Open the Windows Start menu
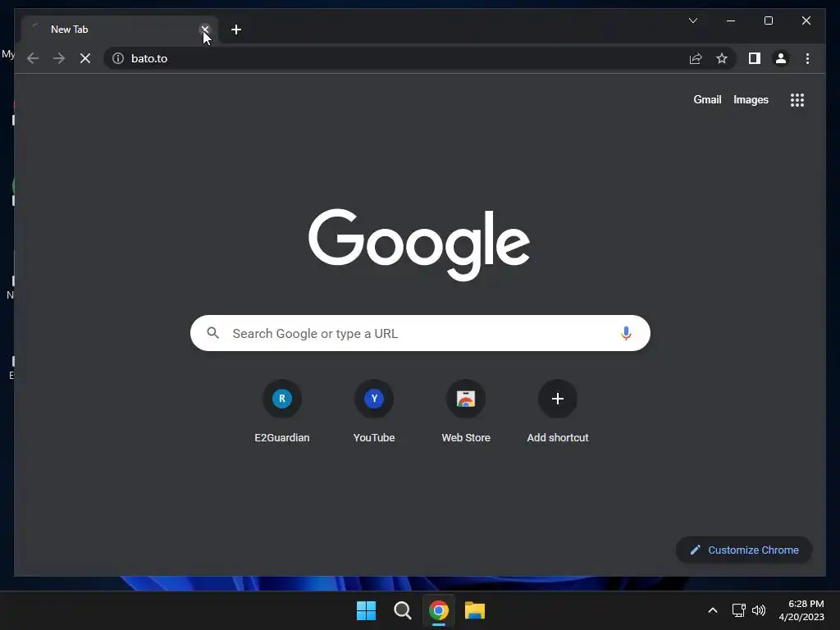This screenshot has height=630, width=840. [367, 610]
